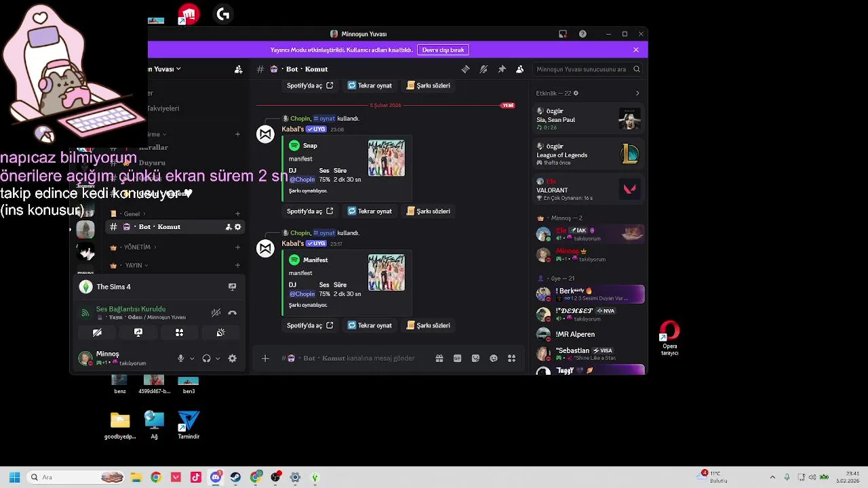This screenshot has height=488, width=868.
Task: Create invite for Bot • Komut channel
Action: coord(229,227)
